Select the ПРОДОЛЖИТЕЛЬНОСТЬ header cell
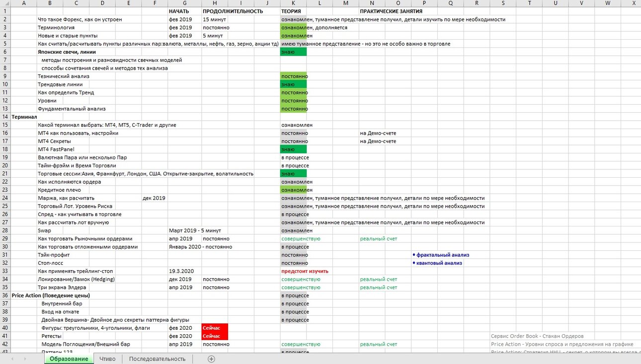This screenshot has height=364, width=641. coord(233,11)
